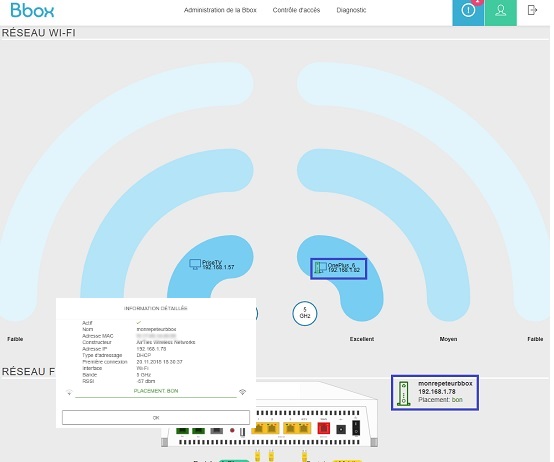554x462 pixels.
Task: Click the Adresse IP 192.168.1.78 value in the dialog
Action: click(151, 349)
